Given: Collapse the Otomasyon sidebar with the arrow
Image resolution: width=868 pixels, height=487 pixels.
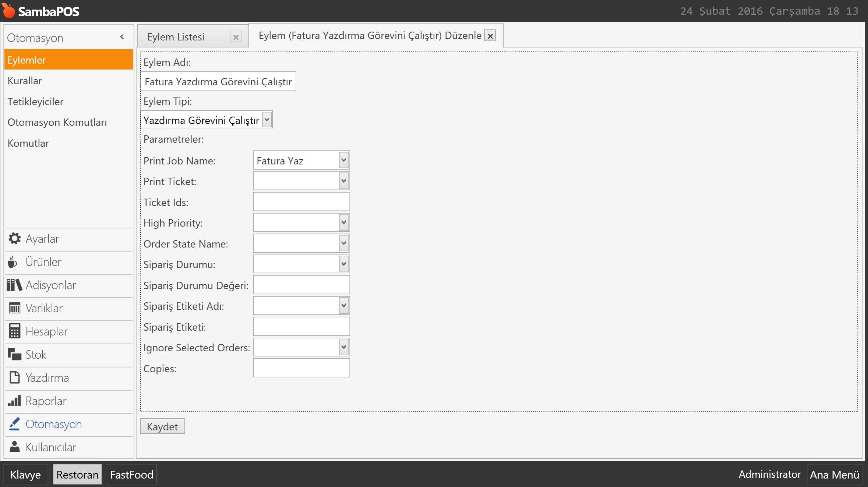Looking at the screenshot, I should pyautogui.click(x=122, y=37).
